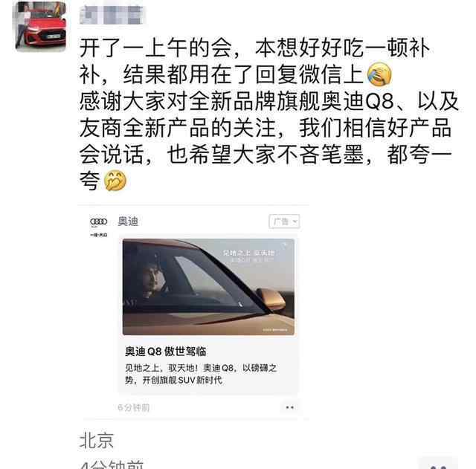
Task: Click the 6分钟前 timestamp in the ad card
Action: (134, 407)
